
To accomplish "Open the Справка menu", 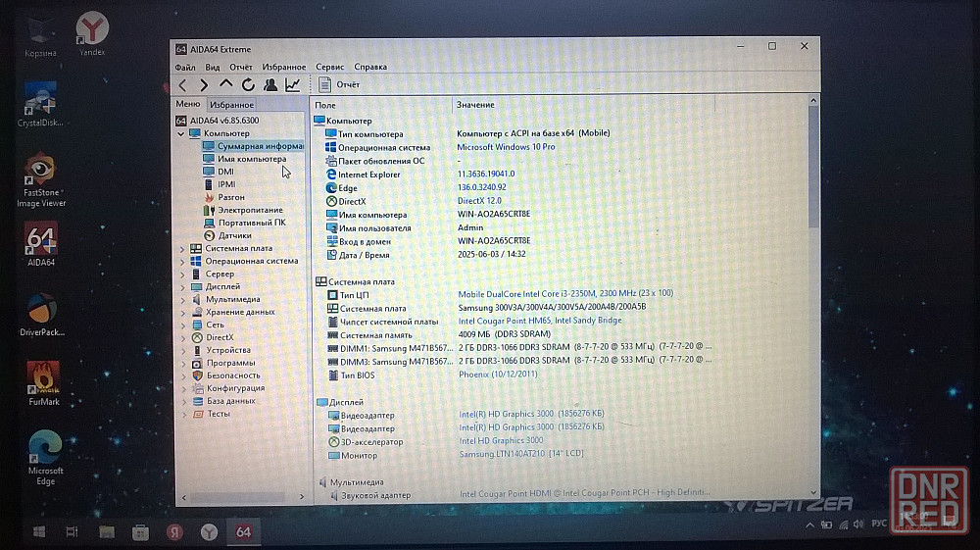I will coord(370,67).
